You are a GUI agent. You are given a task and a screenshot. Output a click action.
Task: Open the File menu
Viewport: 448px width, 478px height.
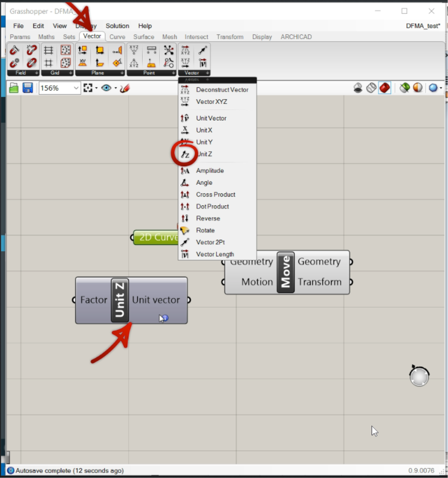click(18, 26)
